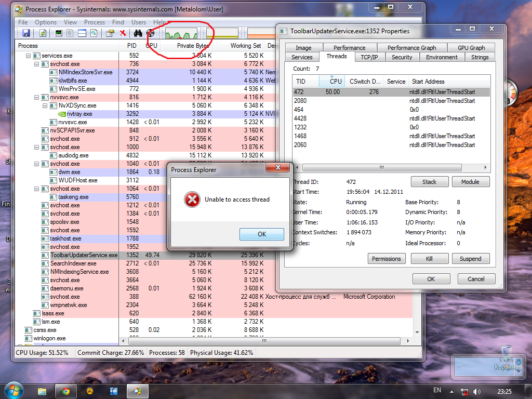532x399 pixels.
Task: Switch to the Image tab in Properties
Action: tap(303, 47)
